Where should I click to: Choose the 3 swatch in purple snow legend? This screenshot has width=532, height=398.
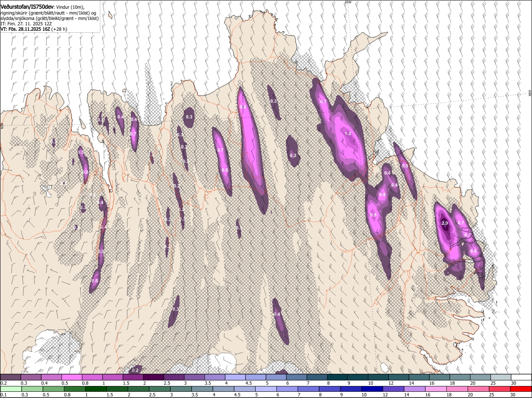[194, 377]
